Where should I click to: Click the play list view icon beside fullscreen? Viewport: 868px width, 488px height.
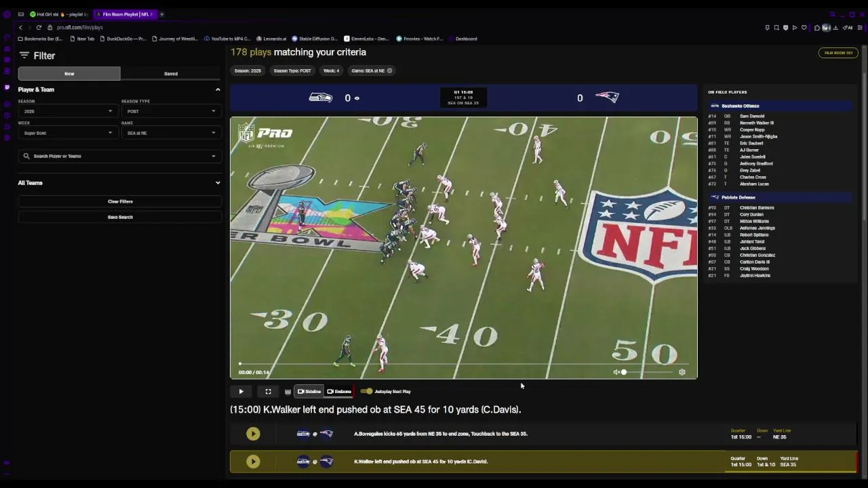[x=288, y=391]
